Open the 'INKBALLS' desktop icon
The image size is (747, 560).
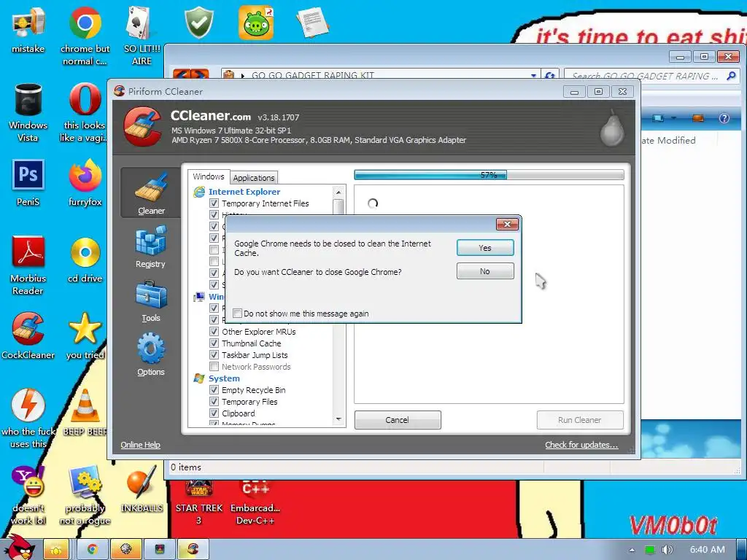tap(142, 489)
